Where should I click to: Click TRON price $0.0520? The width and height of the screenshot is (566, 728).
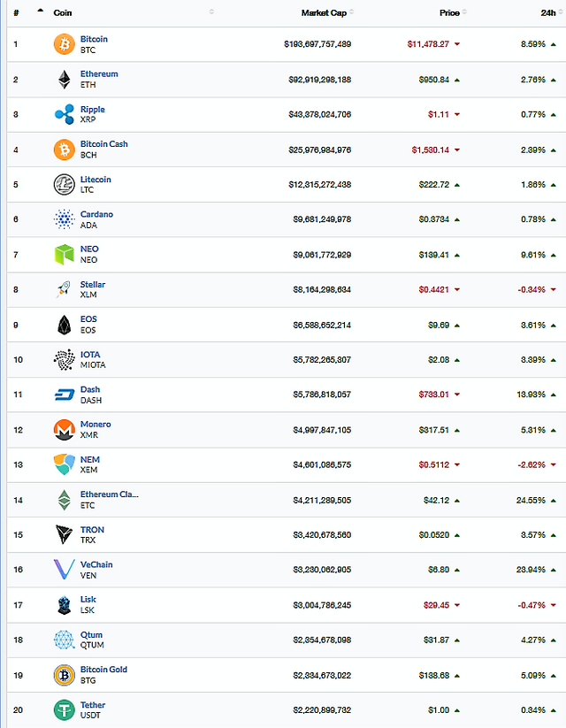coord(433,535)
